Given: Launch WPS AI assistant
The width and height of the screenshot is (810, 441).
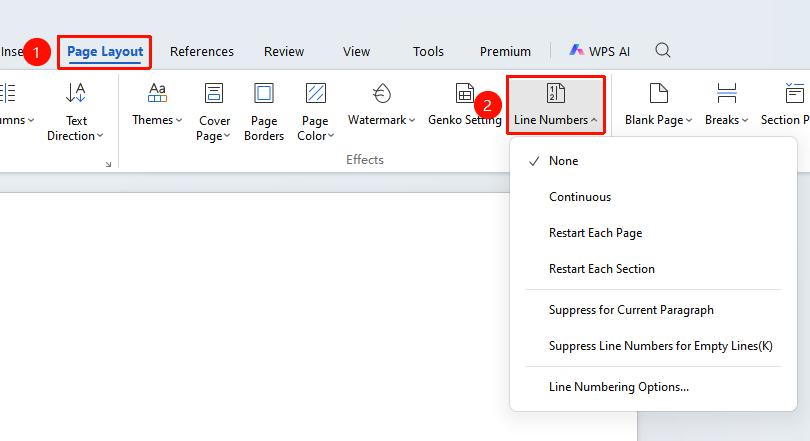Looking at the screenshot, I should (x=600, y=51).
